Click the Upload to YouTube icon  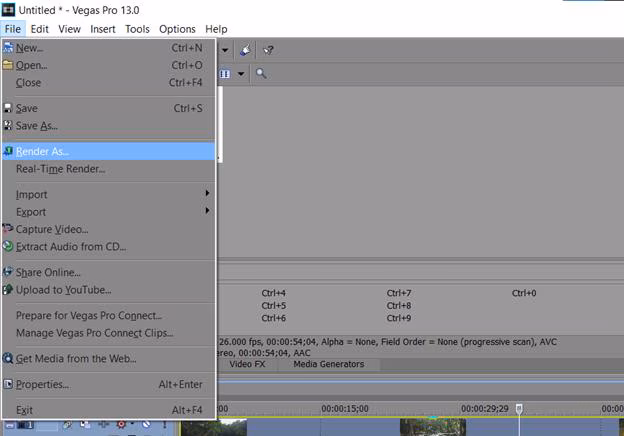(x=8, y=290)
